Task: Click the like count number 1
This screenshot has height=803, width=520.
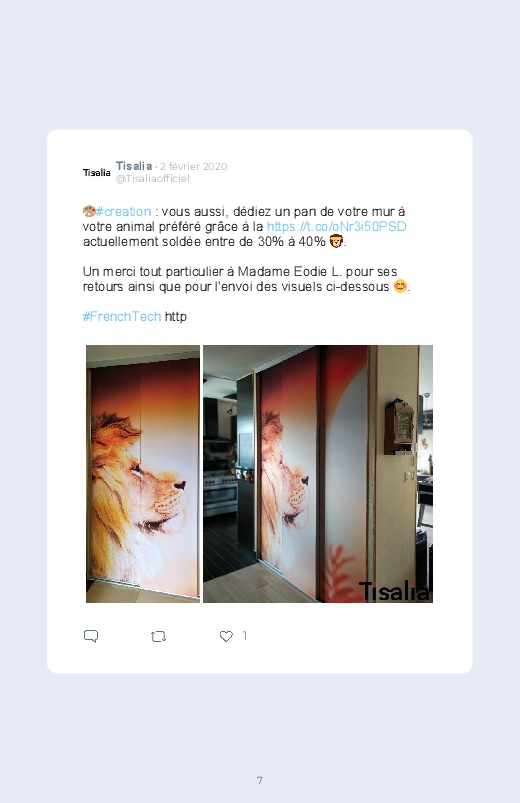Action: click(x=245, y=636)
